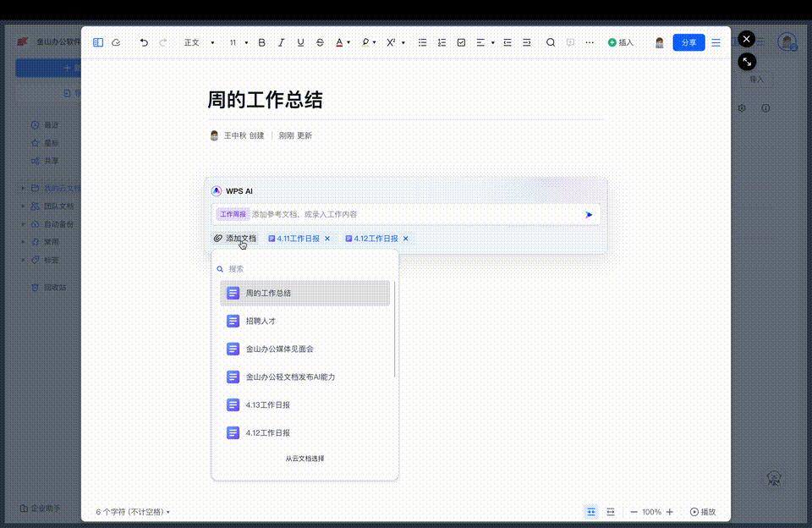Apply italic formatting
The image size is (812, 528).
point(281,42)
